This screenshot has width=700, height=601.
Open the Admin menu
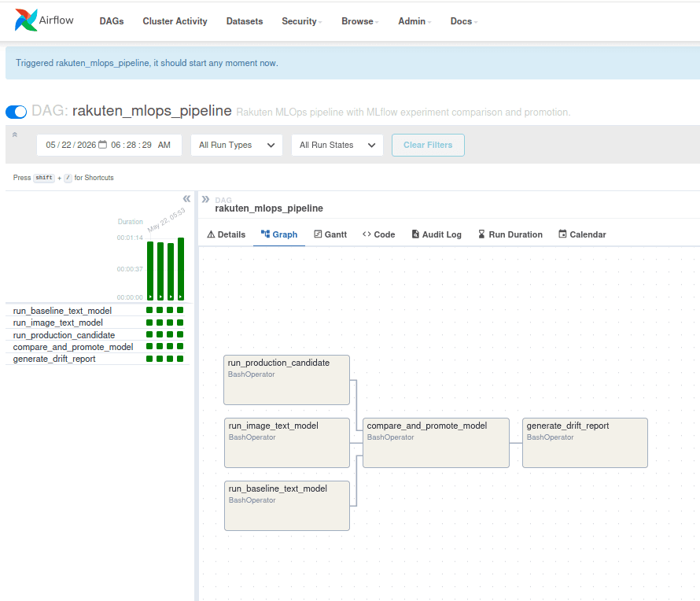[x=414, y=21]
